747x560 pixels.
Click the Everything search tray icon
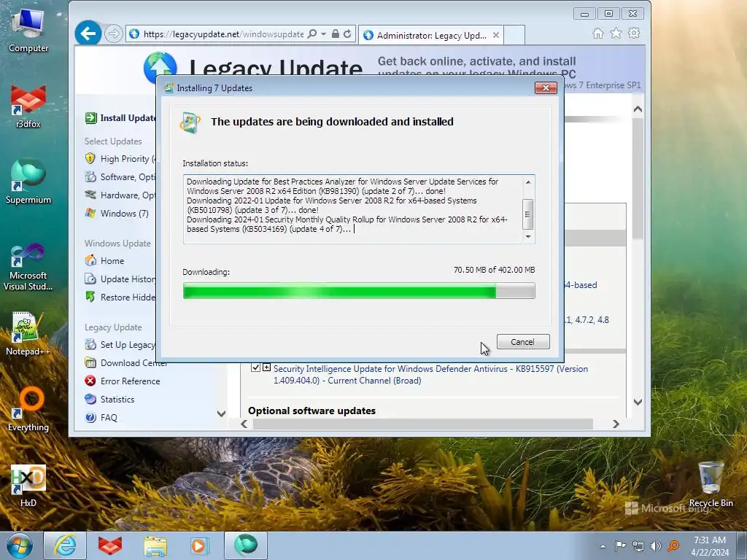point(673,546)
